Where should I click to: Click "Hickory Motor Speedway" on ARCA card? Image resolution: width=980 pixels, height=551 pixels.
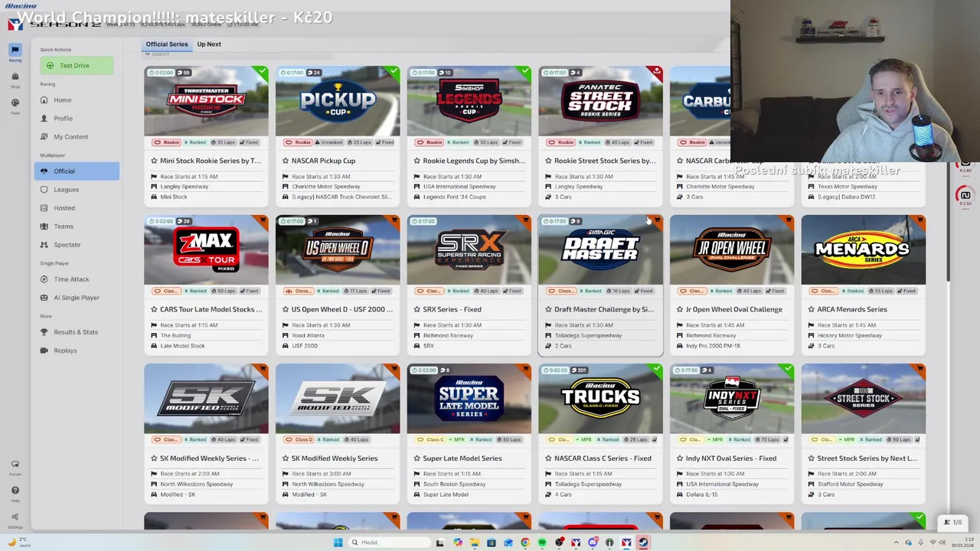pyautogui.click(x=850, y=335)
